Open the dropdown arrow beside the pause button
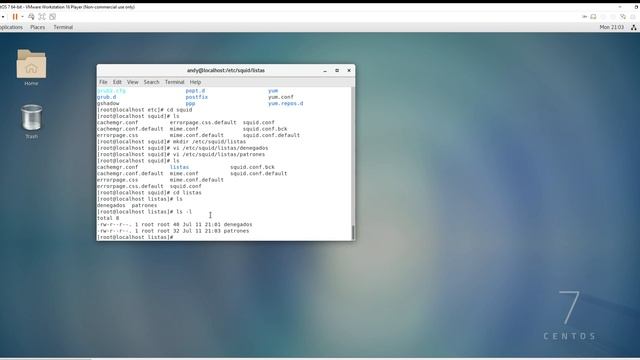The height and width of the screenshot is (360, 640). click(22, 17)
